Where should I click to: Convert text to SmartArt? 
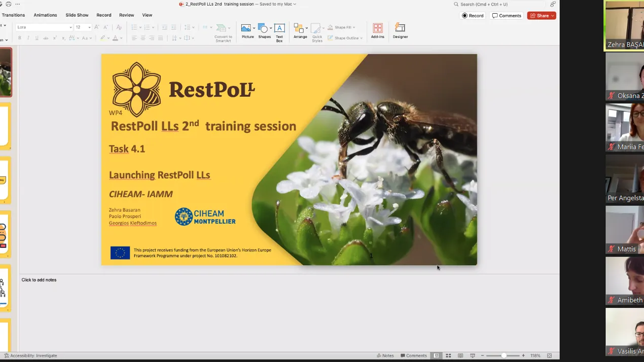coord(223,33)
